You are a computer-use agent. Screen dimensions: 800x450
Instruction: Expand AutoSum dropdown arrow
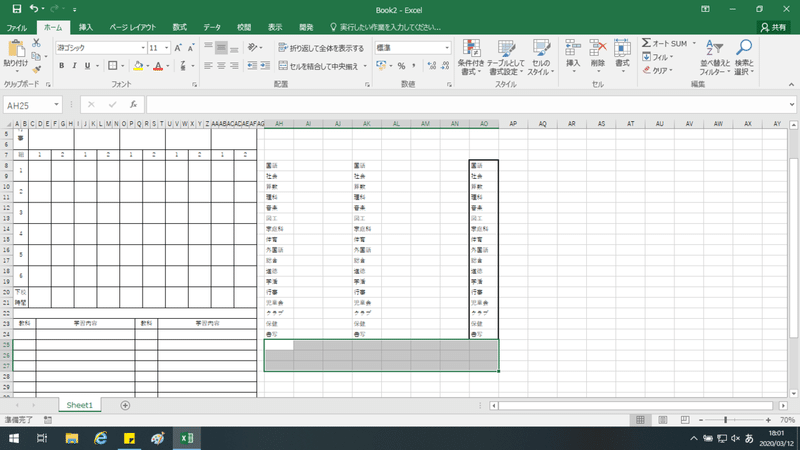point(694,44)
